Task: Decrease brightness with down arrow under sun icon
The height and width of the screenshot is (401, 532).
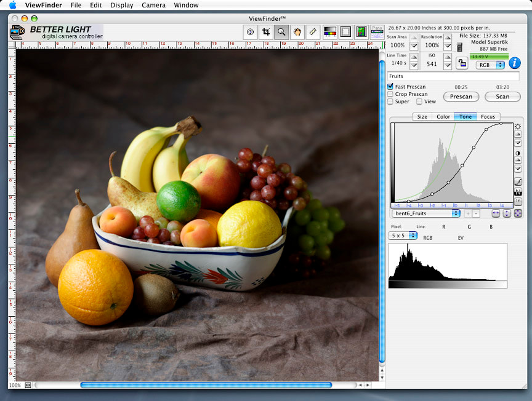Action: tap(518, 143)
